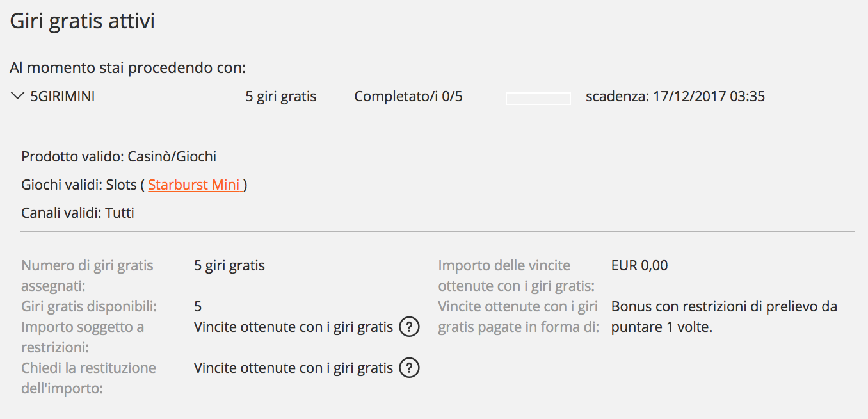Open help icon beside Importo soggetto a restrizioni
This screenshot has height=419, width=868.
[x=409, y=327]
